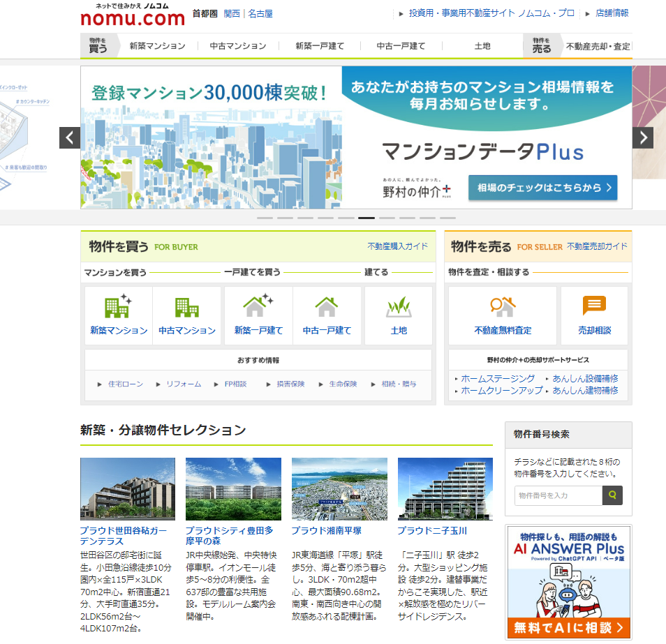
Task: Open the 不動産購入ガイド link
Action: coord(397,246)
